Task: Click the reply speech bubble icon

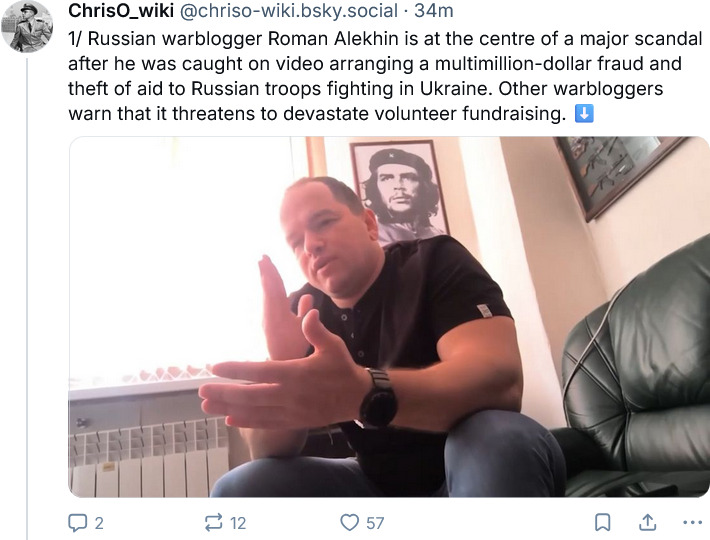Action: (77, 523)
